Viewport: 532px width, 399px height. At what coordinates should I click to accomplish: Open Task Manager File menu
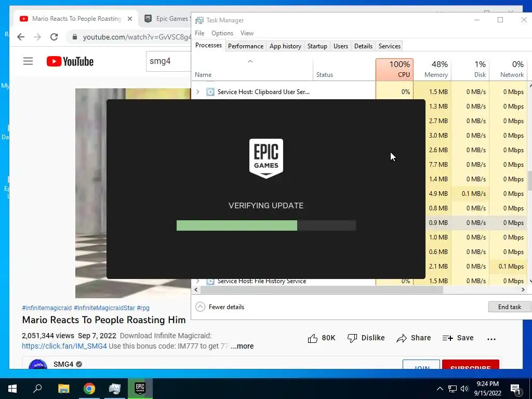click(199, 33)
